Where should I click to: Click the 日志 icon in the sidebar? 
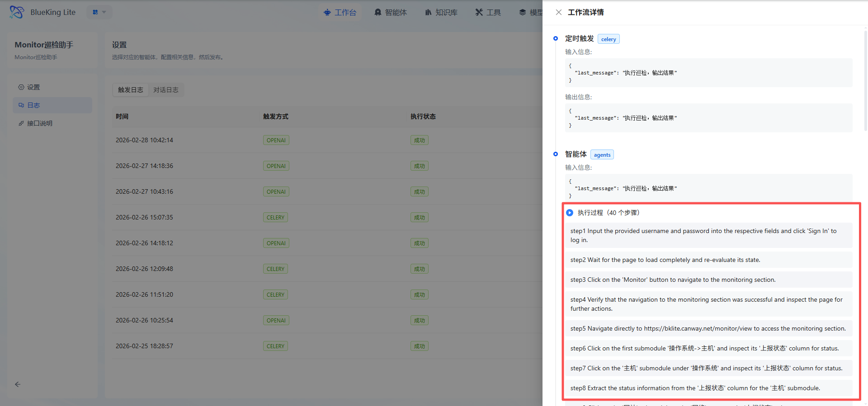[x=21, y=105]
